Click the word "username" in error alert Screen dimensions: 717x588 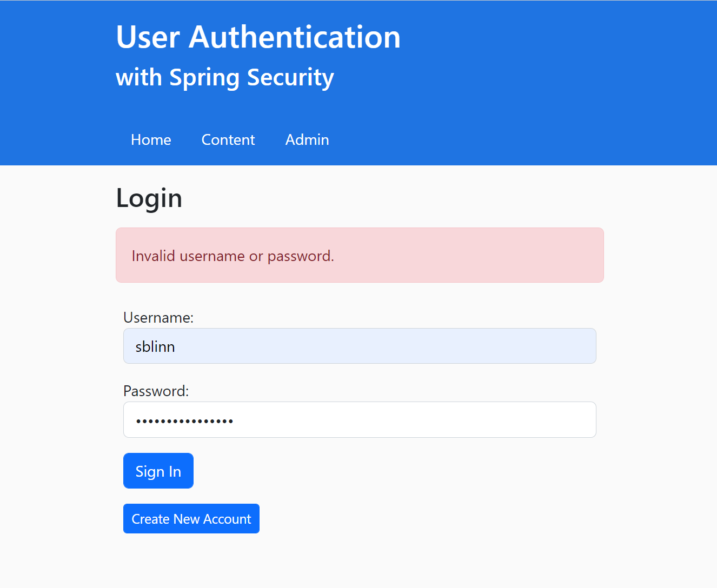[212, 256]
